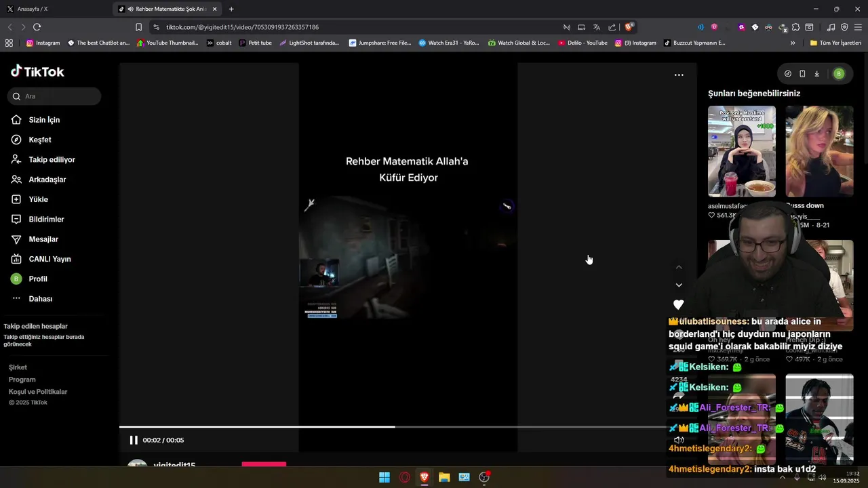The height and width of the screenshot is (488, 868).
Task: Open cobalt bookmark
Action: coord(219,43)
